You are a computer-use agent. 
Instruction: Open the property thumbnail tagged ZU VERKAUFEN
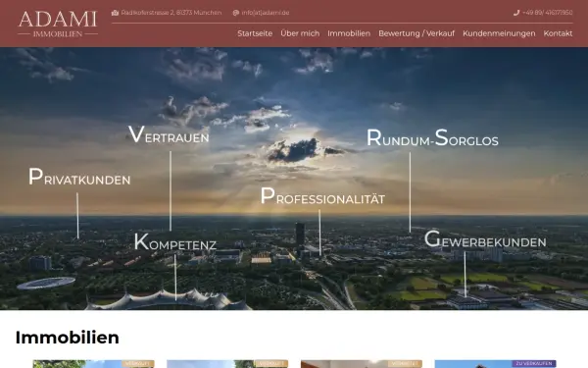click(495, 364)
